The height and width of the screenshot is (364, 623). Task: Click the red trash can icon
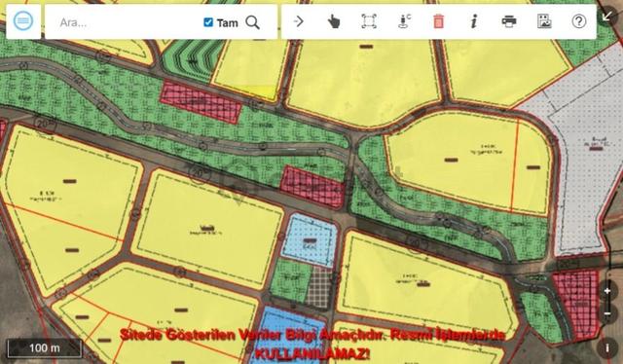click(438, 21)
